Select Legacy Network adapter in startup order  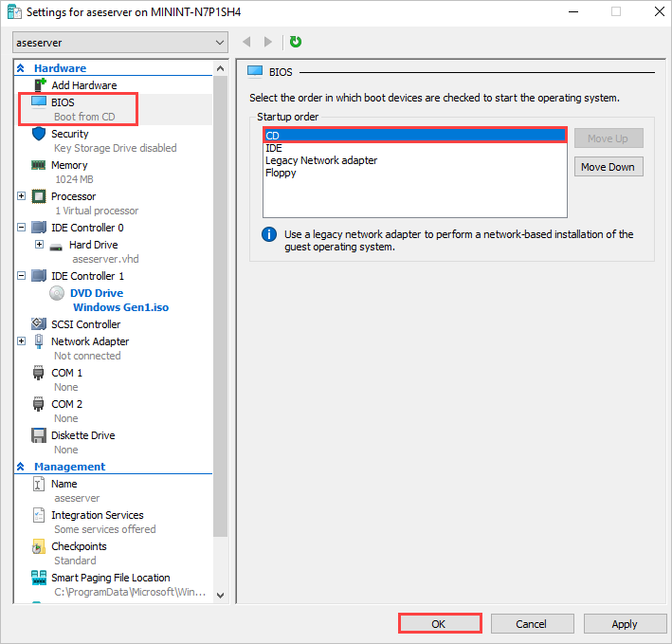(x=415, y=160)
